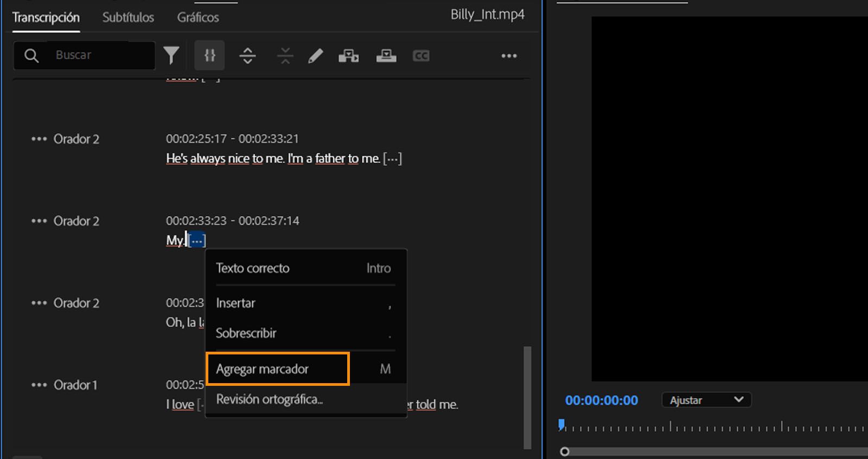Select the pencil edit icon

point(316,55)
